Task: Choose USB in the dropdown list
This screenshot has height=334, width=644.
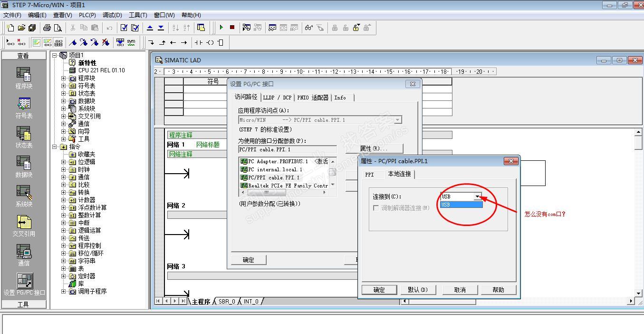Action: tap(461, 205)
